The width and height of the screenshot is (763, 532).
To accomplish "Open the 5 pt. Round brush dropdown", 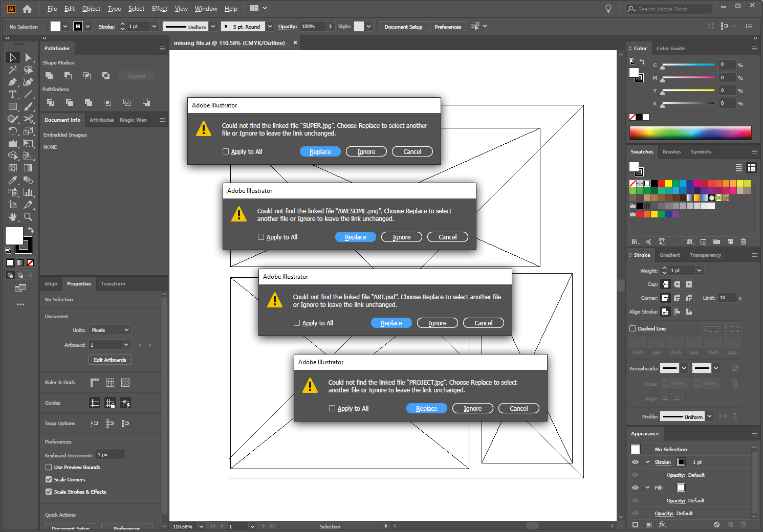I will tap(270, 27).
